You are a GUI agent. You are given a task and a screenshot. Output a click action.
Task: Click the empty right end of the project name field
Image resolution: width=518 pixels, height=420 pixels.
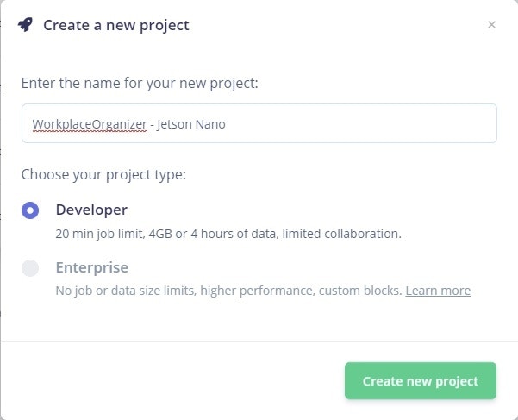pos(388,123)
